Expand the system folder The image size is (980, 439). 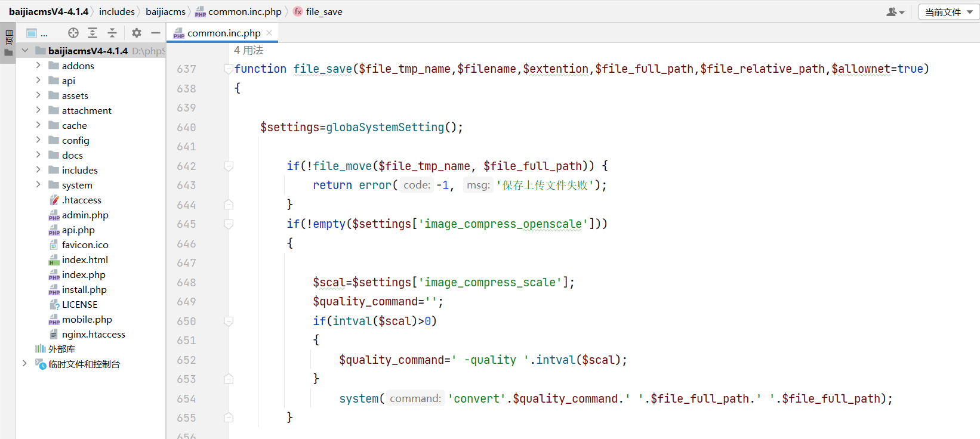point(38,184)
